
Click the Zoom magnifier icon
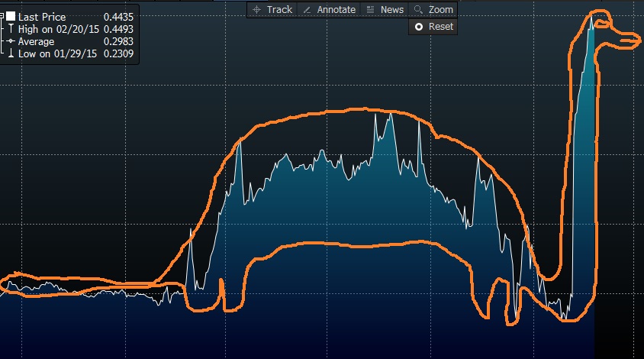tap(418, 9)
